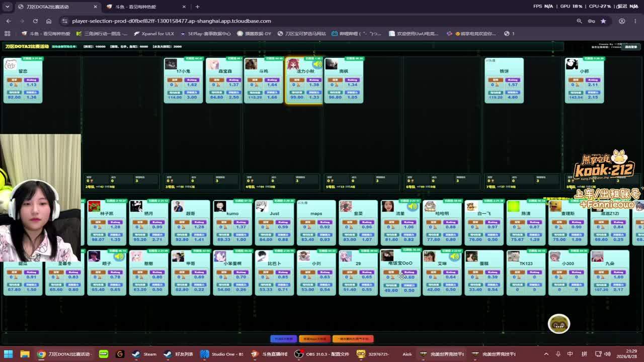Image resolution: width=644 pixels, height=362 pixels.
Task: View site information beside the address bar
Action: coord(64,21)
